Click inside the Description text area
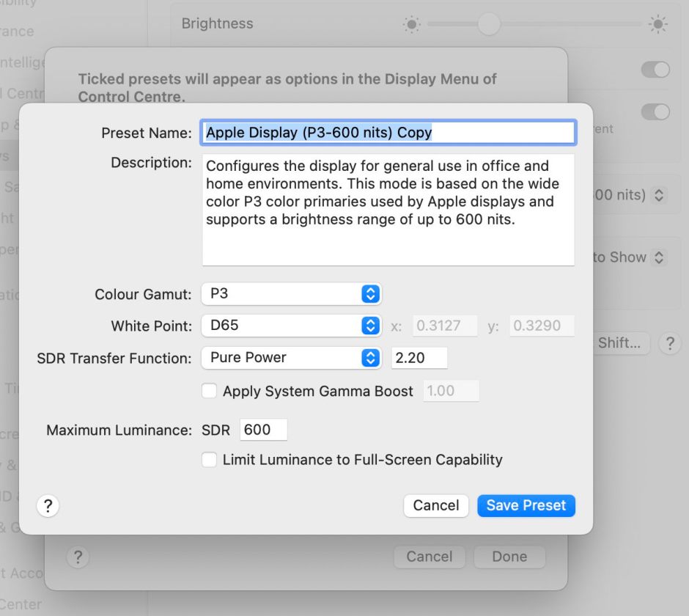This screenshot has height=616, width=689. (x=388, y=210)
